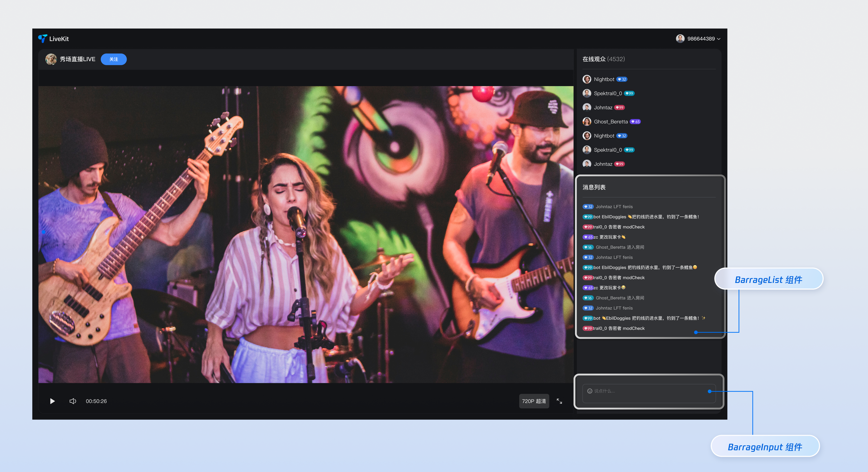
Task: Click the 消息列表 message list header
Action: tap(594, 187)
